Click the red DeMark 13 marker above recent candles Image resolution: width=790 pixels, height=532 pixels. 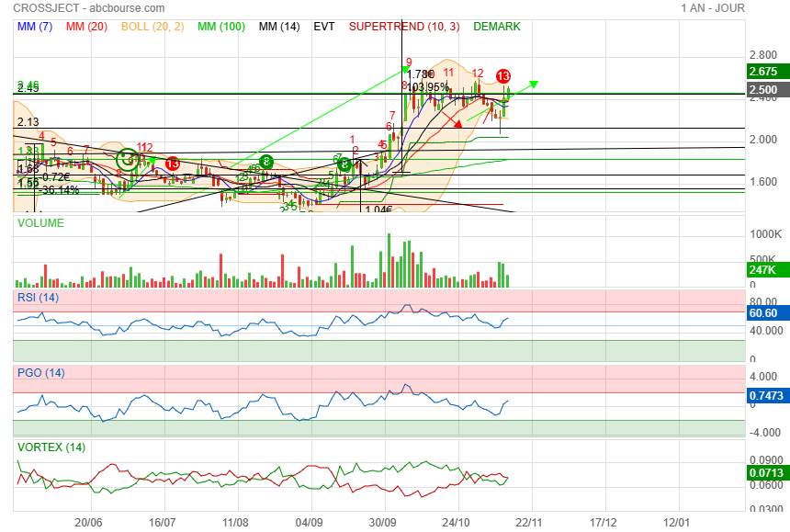coord(503,75)
